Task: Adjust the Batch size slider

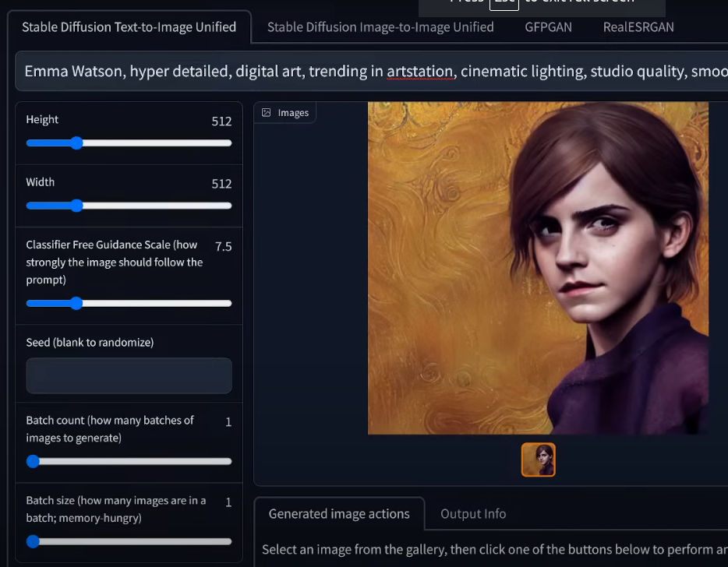Action: point(129,541)
